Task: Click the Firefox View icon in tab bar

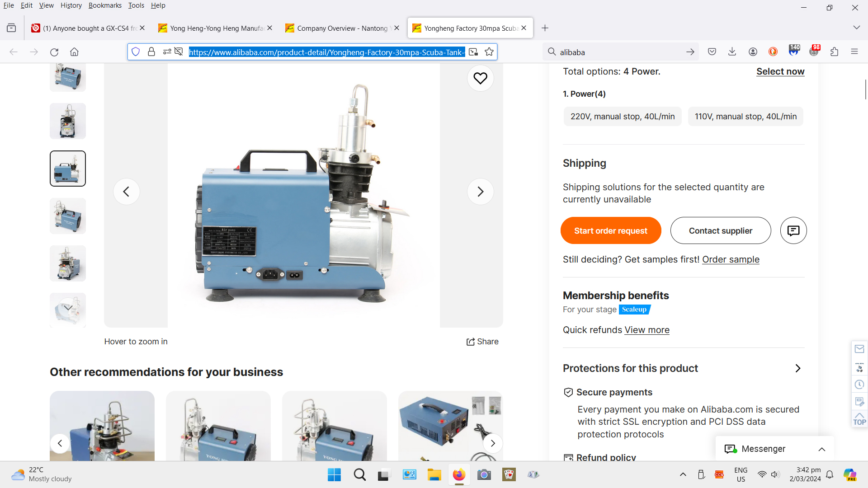Action: [x=11, y=28]
